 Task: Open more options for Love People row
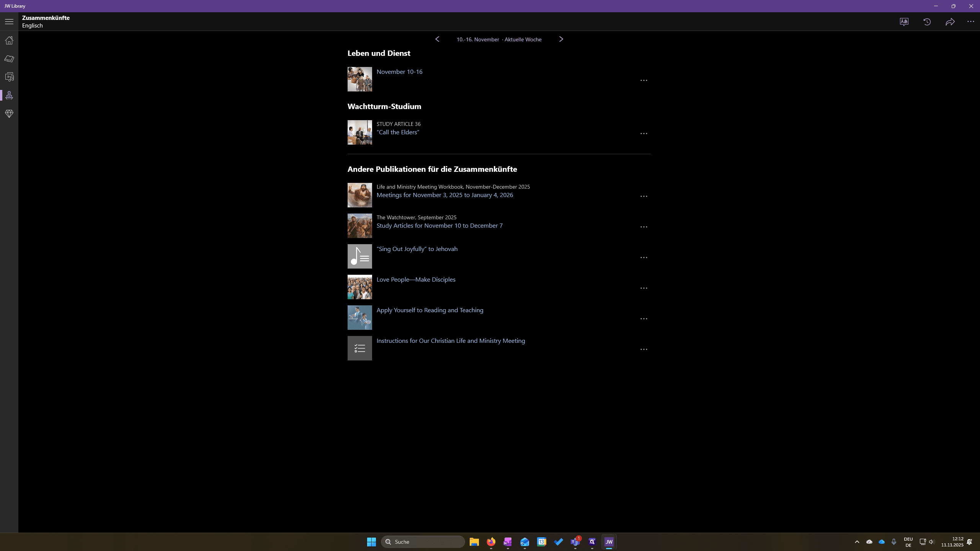pyautogui.click(x=644, y=288)
